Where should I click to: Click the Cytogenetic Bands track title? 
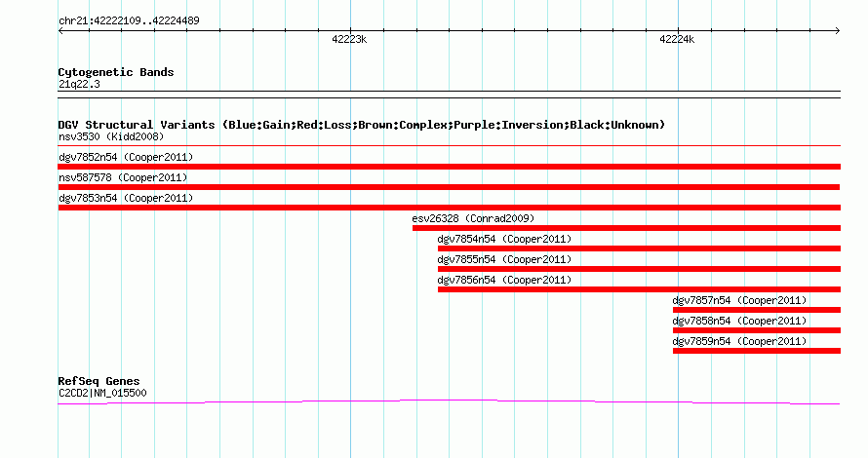coord(116,72)
